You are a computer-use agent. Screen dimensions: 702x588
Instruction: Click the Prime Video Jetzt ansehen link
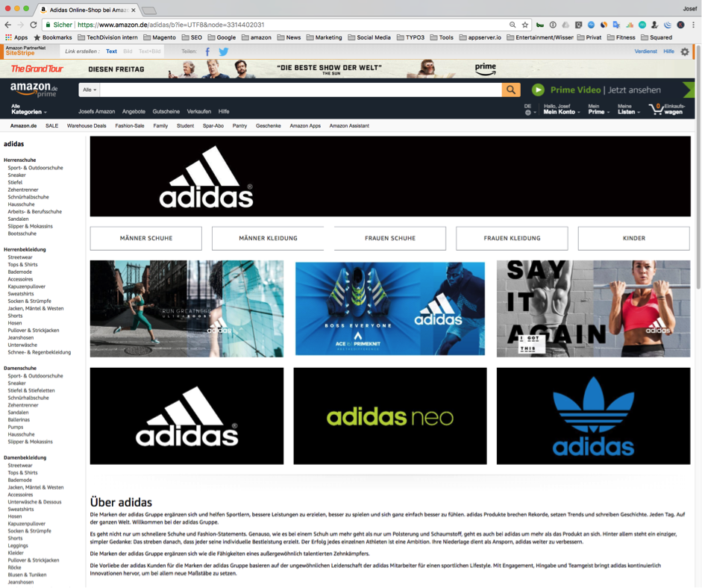click(605, 90)
